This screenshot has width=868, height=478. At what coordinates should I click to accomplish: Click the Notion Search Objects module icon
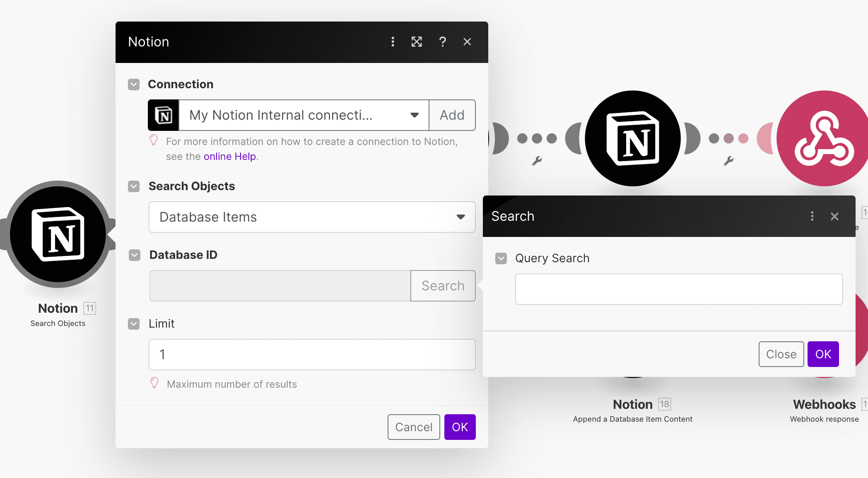[x=58, y=234]
